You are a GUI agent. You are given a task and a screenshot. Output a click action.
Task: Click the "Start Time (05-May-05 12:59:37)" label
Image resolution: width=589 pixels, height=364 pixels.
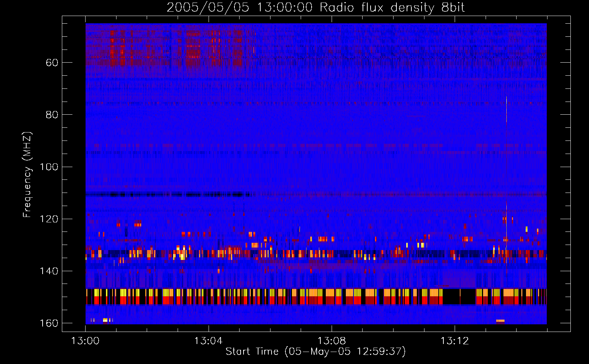tap(316, 352)
